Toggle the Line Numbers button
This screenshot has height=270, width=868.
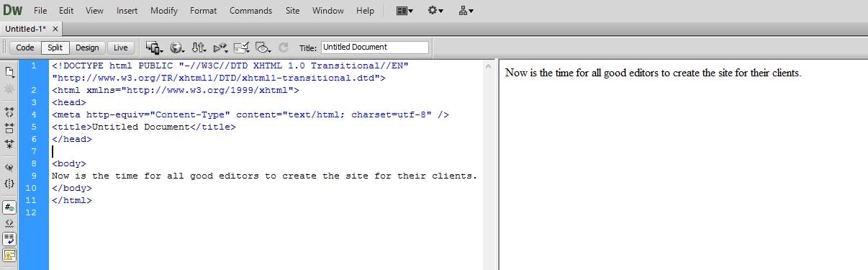point(9,207)
